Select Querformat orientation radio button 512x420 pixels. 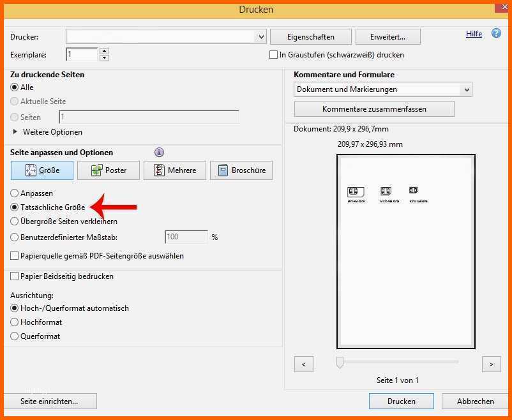click(x=15, y=336)
